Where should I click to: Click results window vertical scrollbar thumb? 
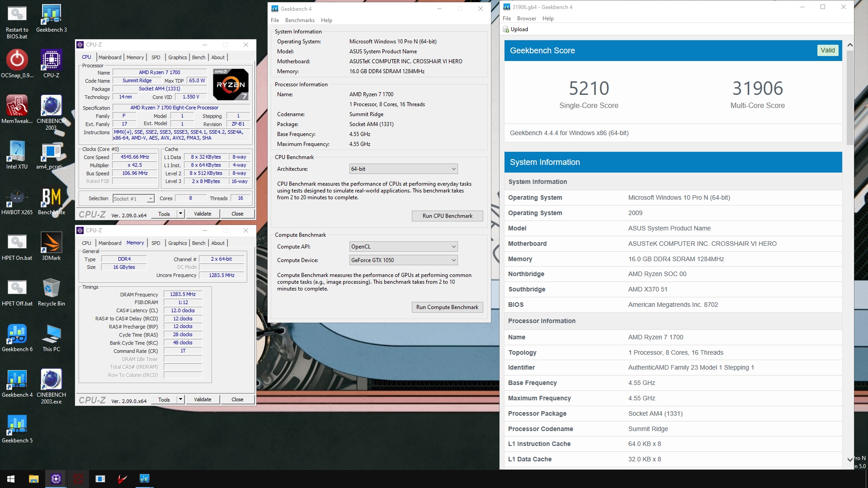850,97
